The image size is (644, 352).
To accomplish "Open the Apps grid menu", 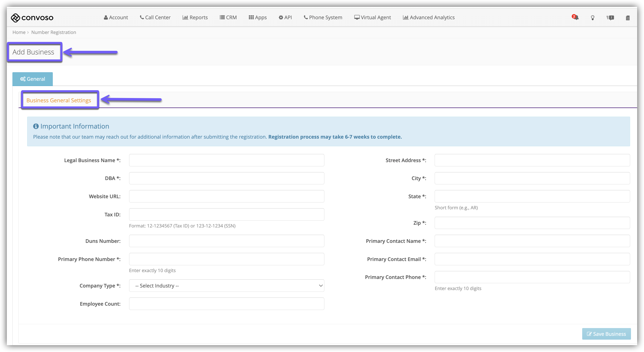I will click(x=257, y=18).
